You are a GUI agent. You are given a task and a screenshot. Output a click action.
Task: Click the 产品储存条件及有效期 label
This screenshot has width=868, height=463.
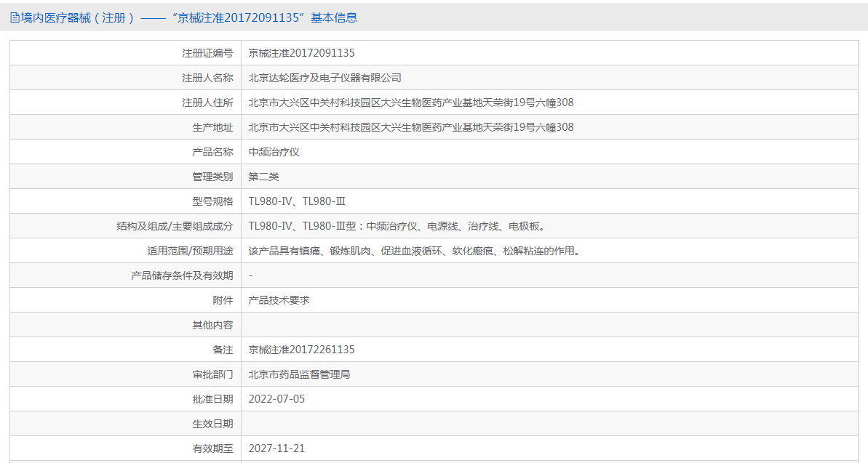[x=182, y=275]
